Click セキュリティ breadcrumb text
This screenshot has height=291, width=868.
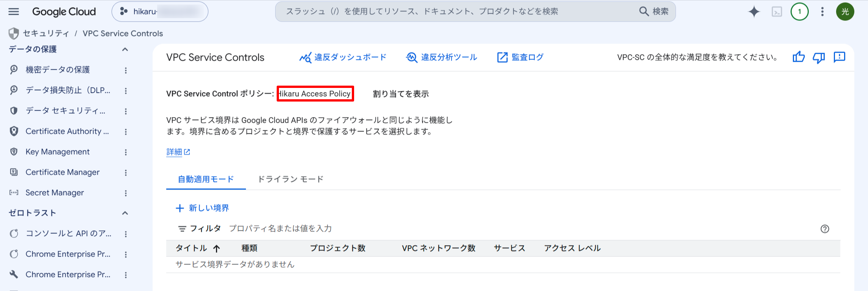point(46,33)
